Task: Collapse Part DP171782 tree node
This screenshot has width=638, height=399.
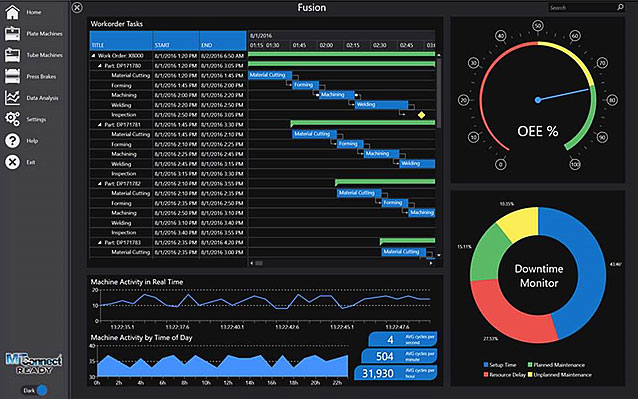Action: 100,183
